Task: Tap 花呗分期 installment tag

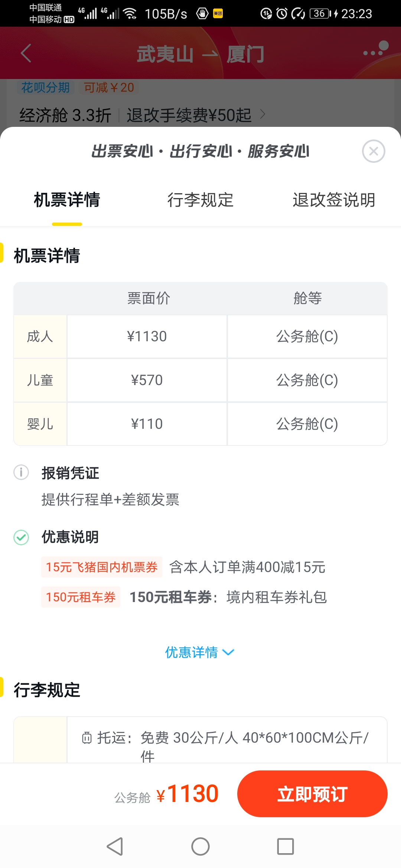Action: (x=46, y=88)
